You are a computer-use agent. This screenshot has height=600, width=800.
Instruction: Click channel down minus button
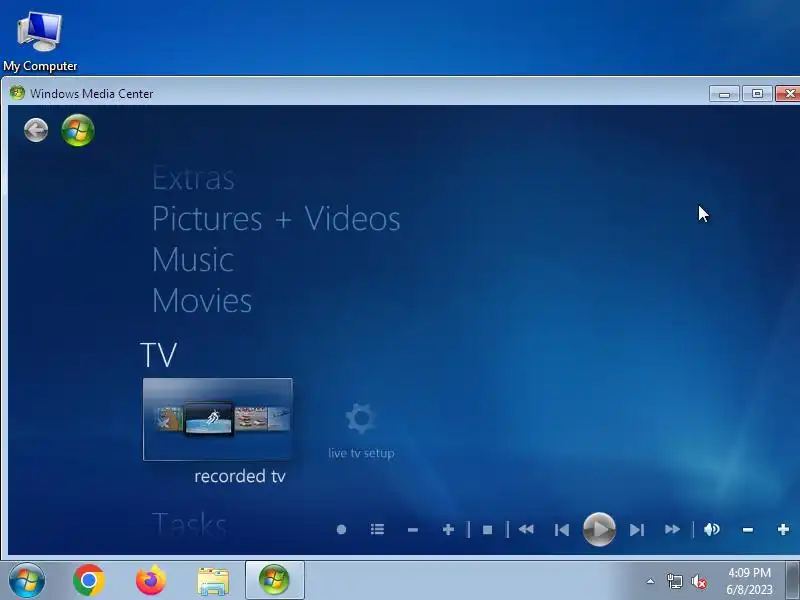(x=413, y=530)
